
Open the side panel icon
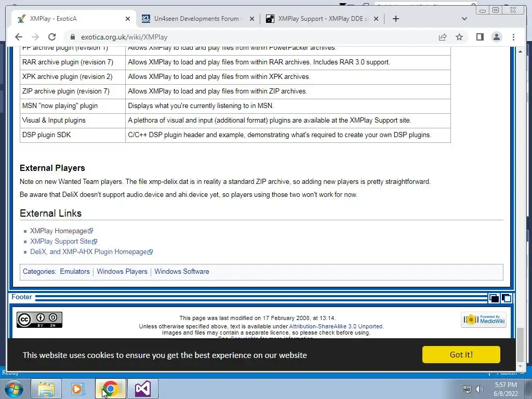(480, 37)
